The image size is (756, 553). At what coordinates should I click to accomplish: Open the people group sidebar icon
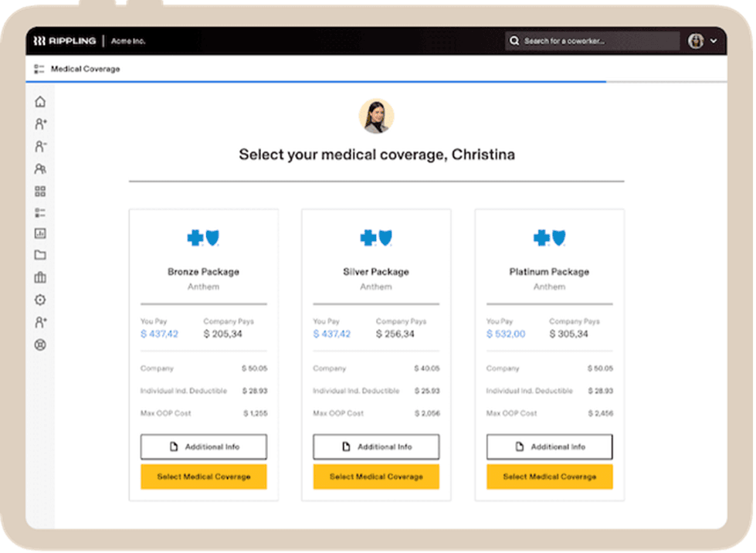coord(40,168)
